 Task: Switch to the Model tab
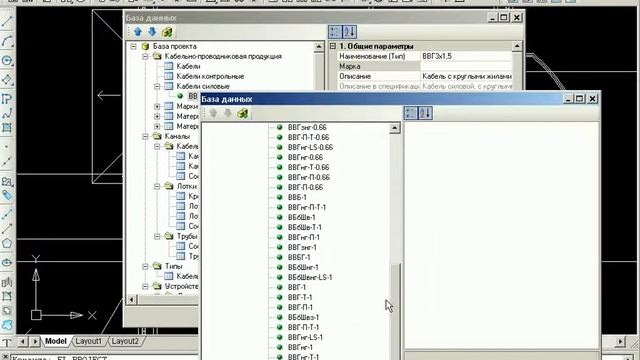(56, 341)
